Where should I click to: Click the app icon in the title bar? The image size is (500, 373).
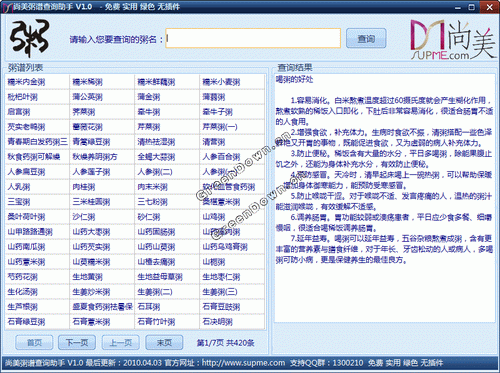tap(7, 7)
